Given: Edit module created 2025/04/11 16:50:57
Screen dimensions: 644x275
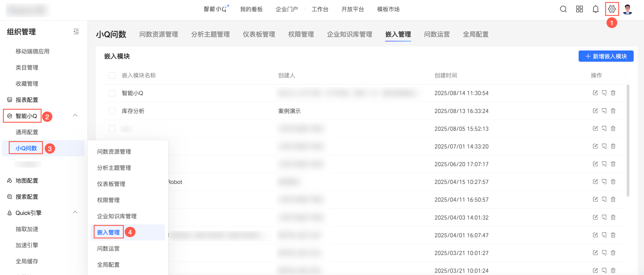Looking at the screenshot, I should click(x=595, y=199).
